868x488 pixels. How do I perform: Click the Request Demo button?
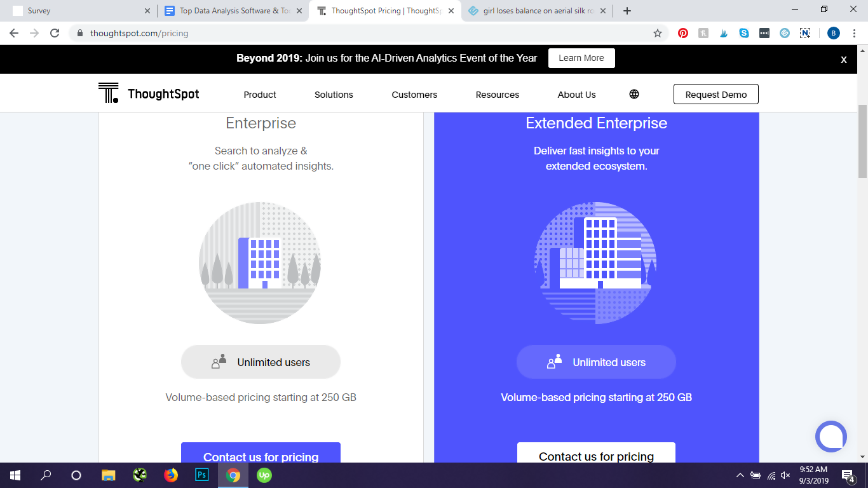(715, 94)
